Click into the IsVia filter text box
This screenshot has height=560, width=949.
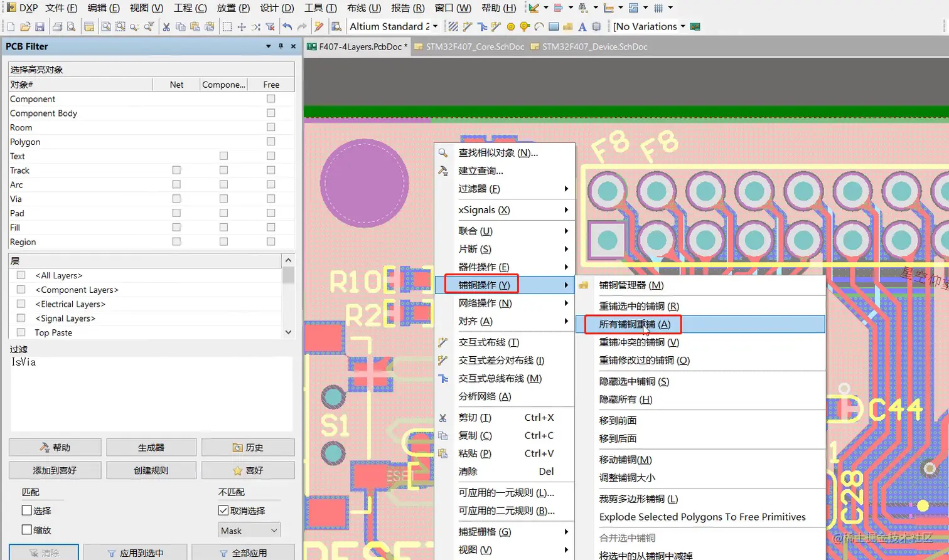tap(151, 393)
